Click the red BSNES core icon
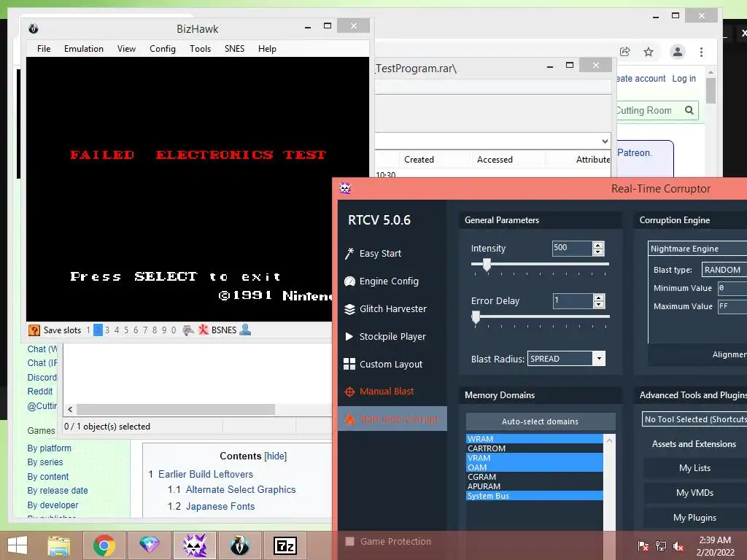 (x=204, y=330)
